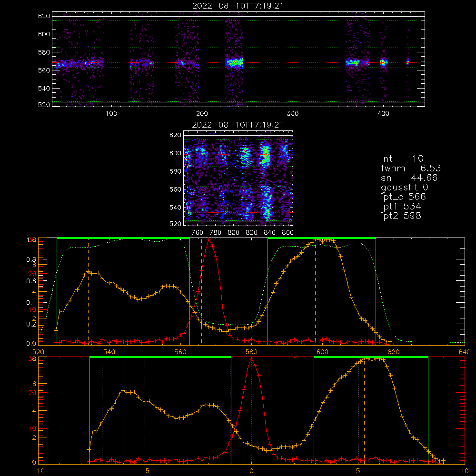The image size is (476, 476).
Task: Click the red curve peak in the third plot
Action: 209,240
